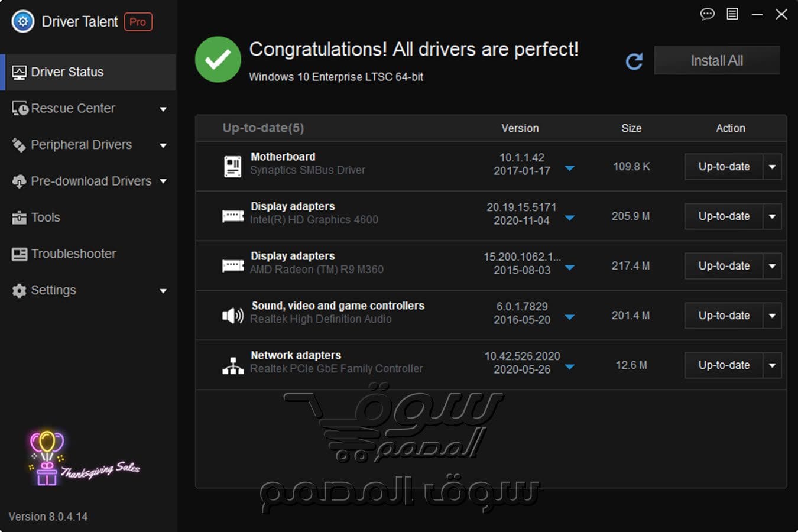Image resolution: width=798 pixels, height=532 pixels.
Task: Expand the Settings submenu arrow
Action: click(x=163, y=291)
